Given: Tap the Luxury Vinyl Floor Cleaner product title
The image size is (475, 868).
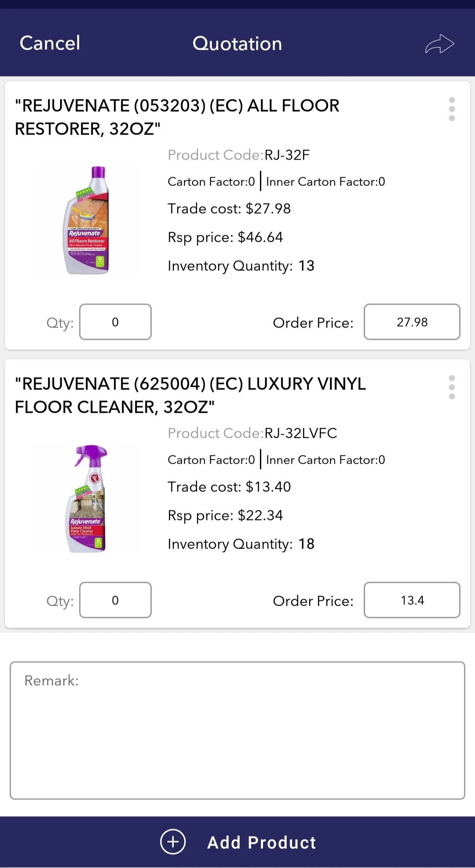Looking at the screenshot, I should 190,396.
